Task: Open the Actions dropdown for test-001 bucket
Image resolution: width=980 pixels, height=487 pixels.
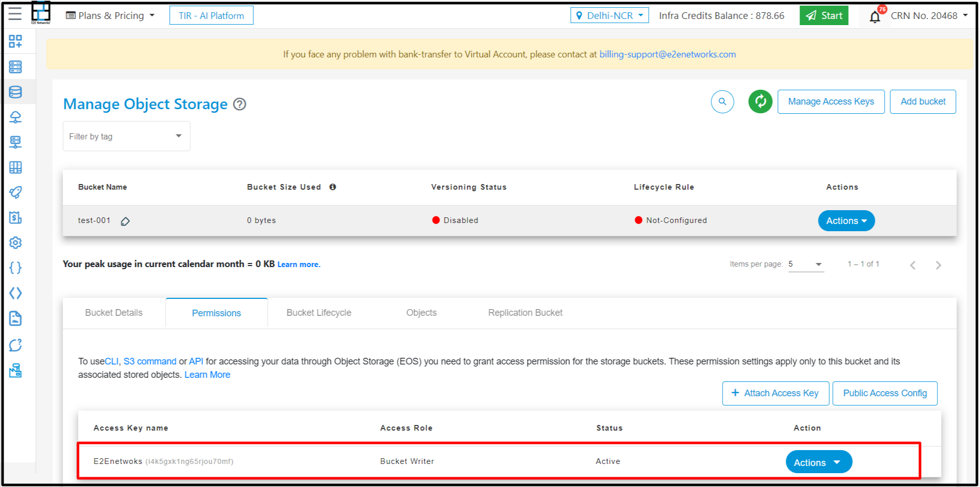Action: tap(846, 220)
